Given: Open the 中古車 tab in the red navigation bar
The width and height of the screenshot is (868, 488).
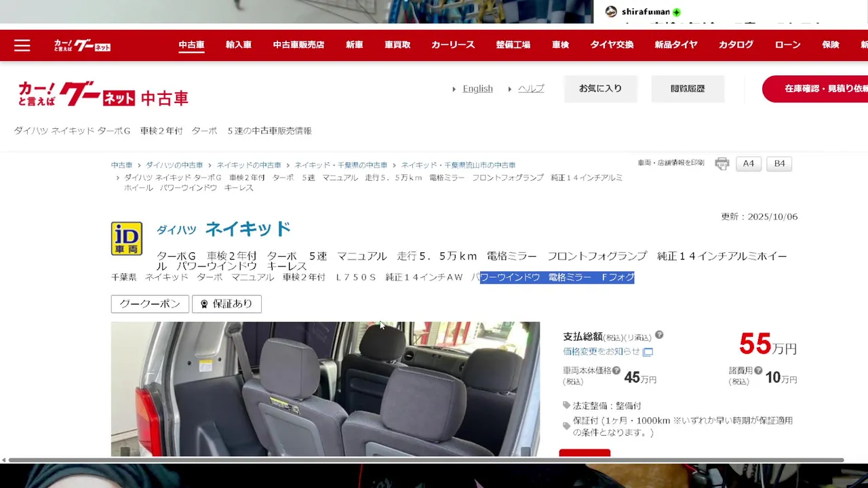Looking at the screenshot, I should pyautogui.click(x=191, y=45).
